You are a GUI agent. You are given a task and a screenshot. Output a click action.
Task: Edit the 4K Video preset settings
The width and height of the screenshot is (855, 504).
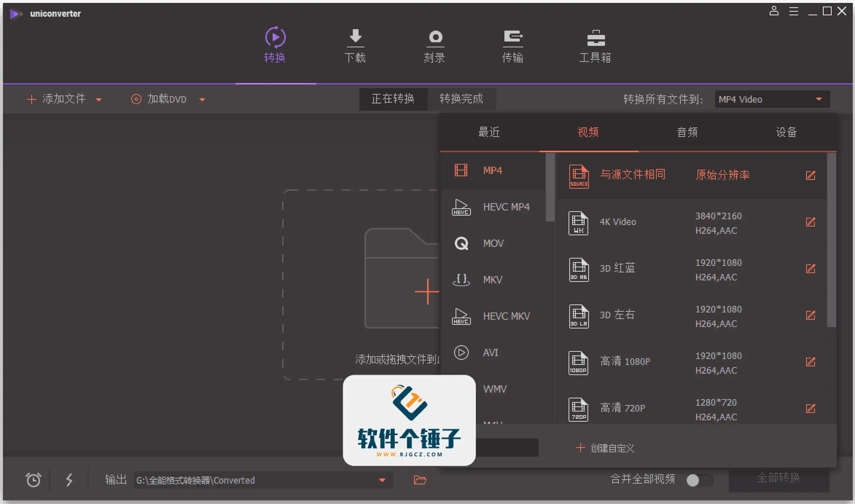click(x=811, y=222)
